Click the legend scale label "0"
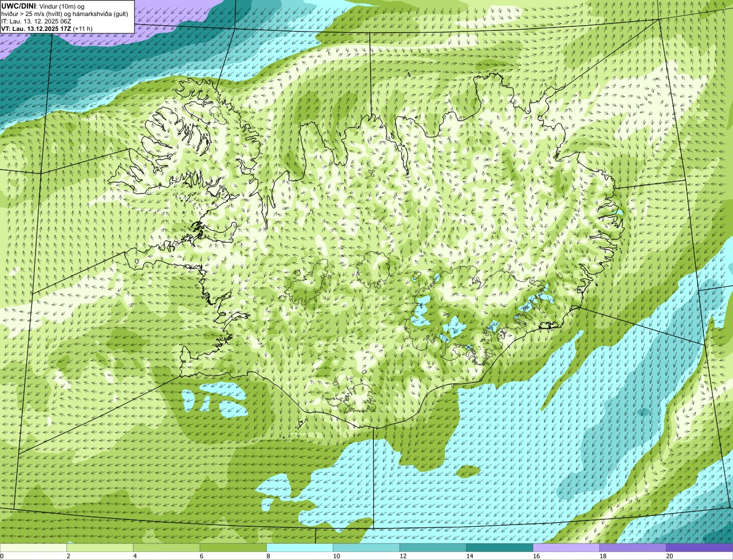This screenshot has height=560, width=733. pos(2,555)
